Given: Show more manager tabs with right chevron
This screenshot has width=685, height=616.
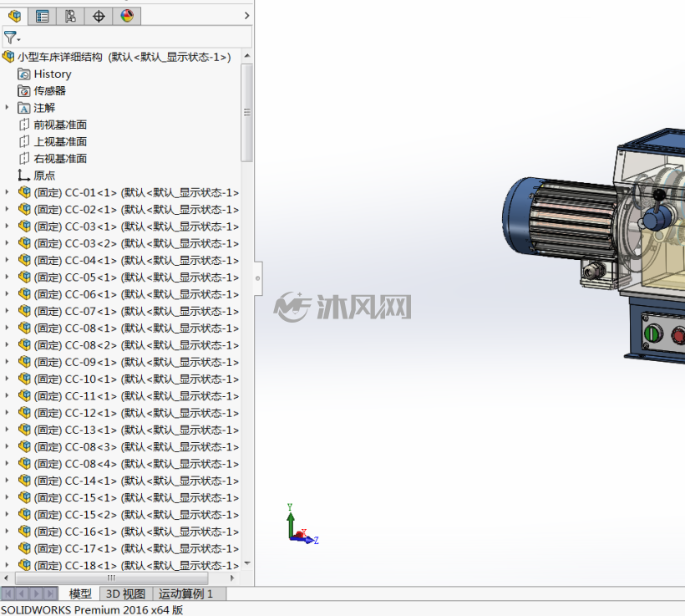Looking at the screenshot, I should pos(246,16).
